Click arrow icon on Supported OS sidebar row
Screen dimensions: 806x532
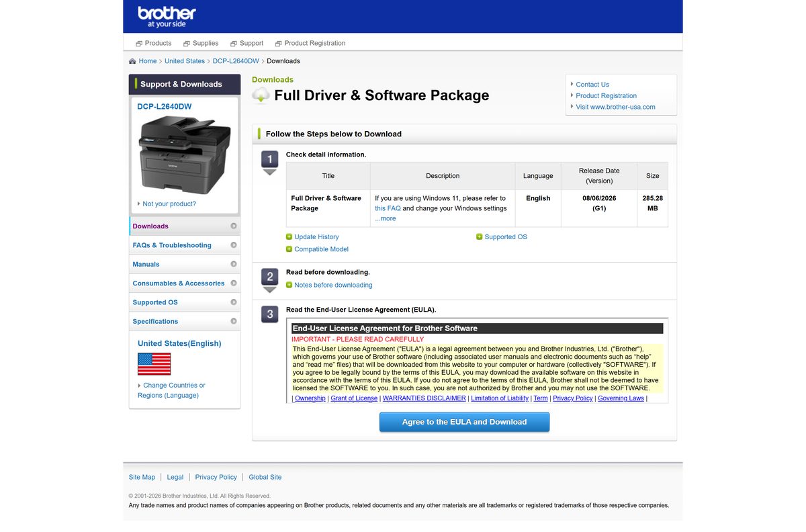click(234, 302)
